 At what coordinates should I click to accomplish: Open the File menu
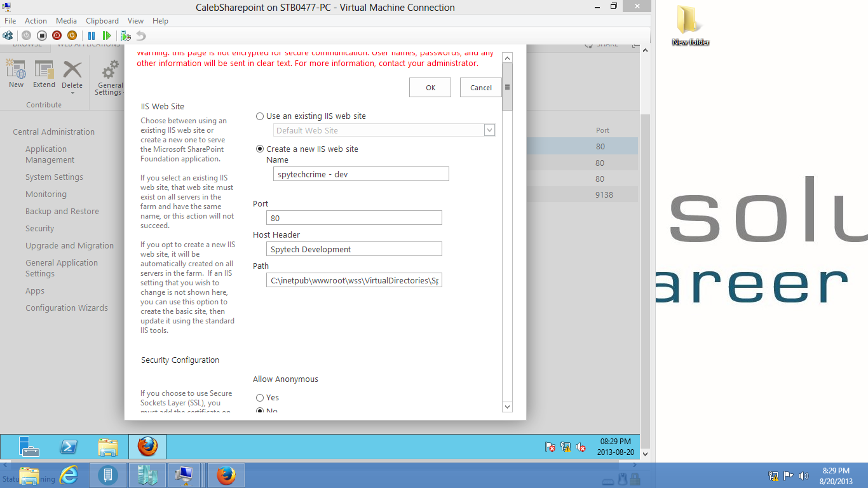(10, 21)
